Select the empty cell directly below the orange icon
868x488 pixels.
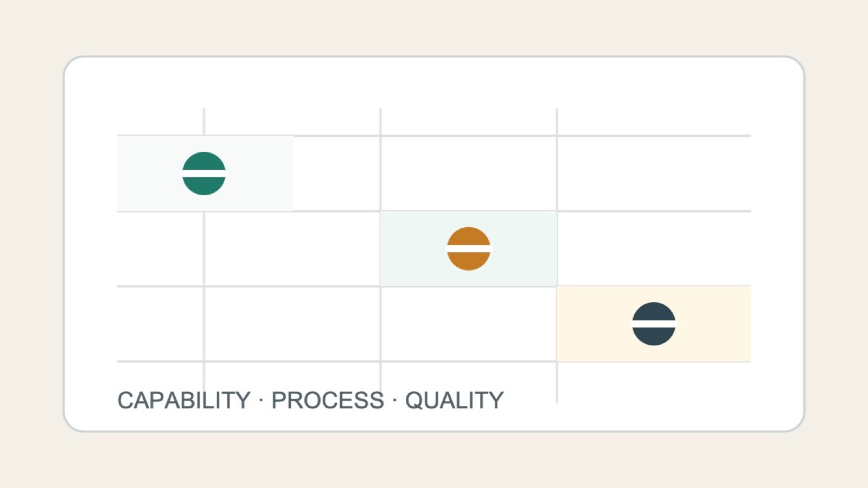469,324
